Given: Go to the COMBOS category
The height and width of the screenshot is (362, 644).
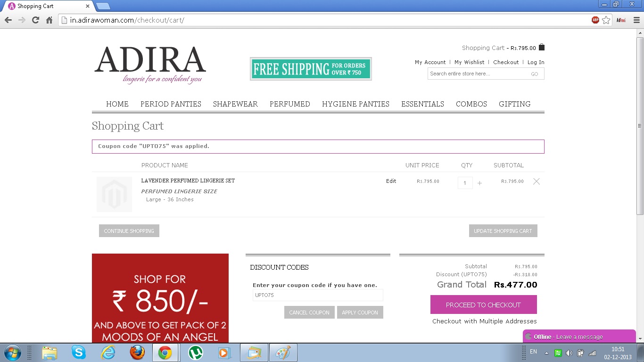Looking at the screenshot, I should coord(471,104).
